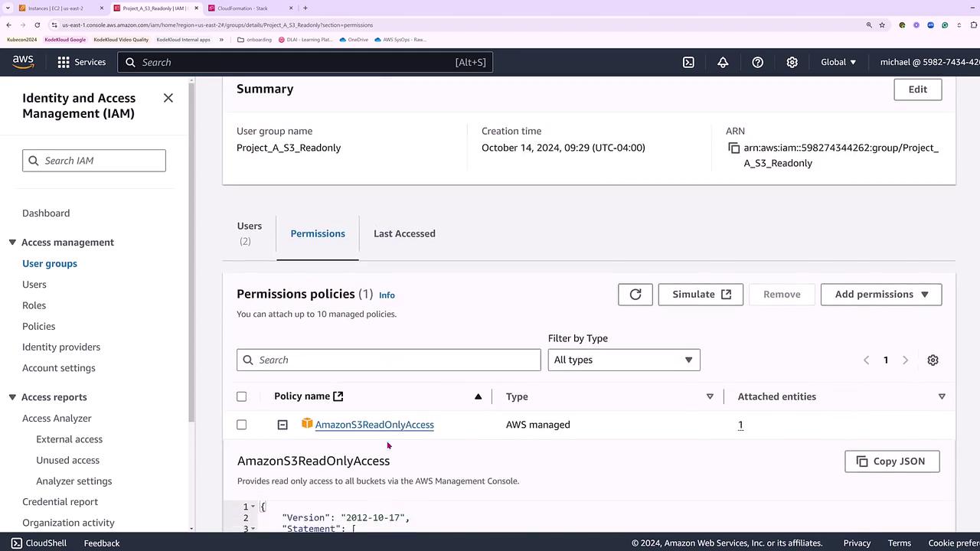Click the Feedback link in the footer

[102, 543]
